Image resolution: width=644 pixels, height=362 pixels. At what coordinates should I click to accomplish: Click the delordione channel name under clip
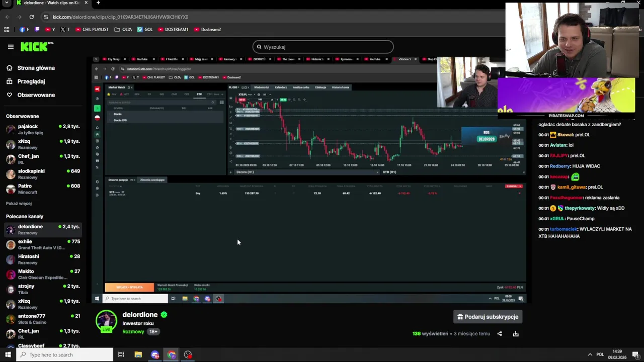140,315
